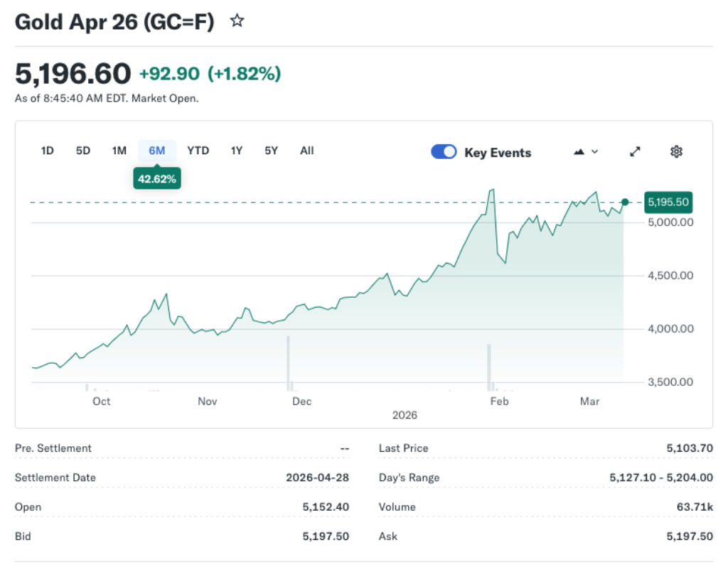Select the 5D range tab

(82, 151)
